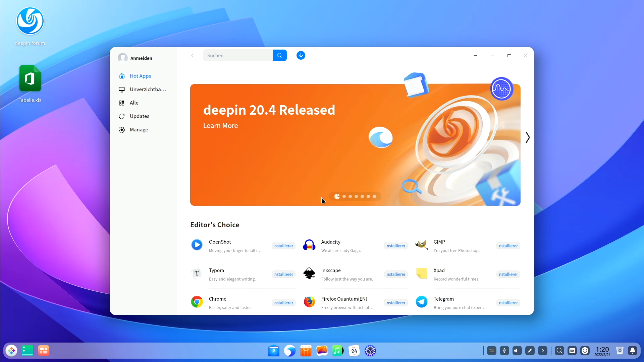Install Xpad
Screen dimensions: 644x362
tap(508, 274)
